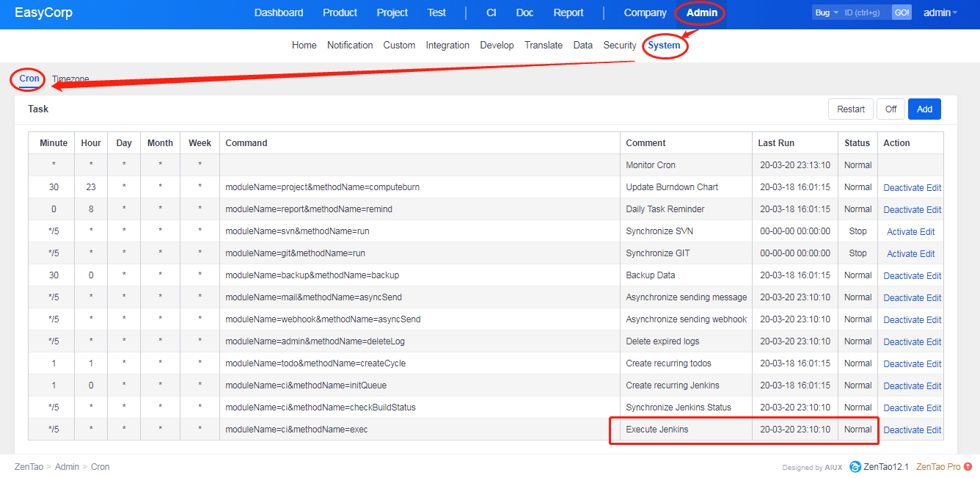
Task: Turn cron Off with the Off button
Action: (891, 109)
